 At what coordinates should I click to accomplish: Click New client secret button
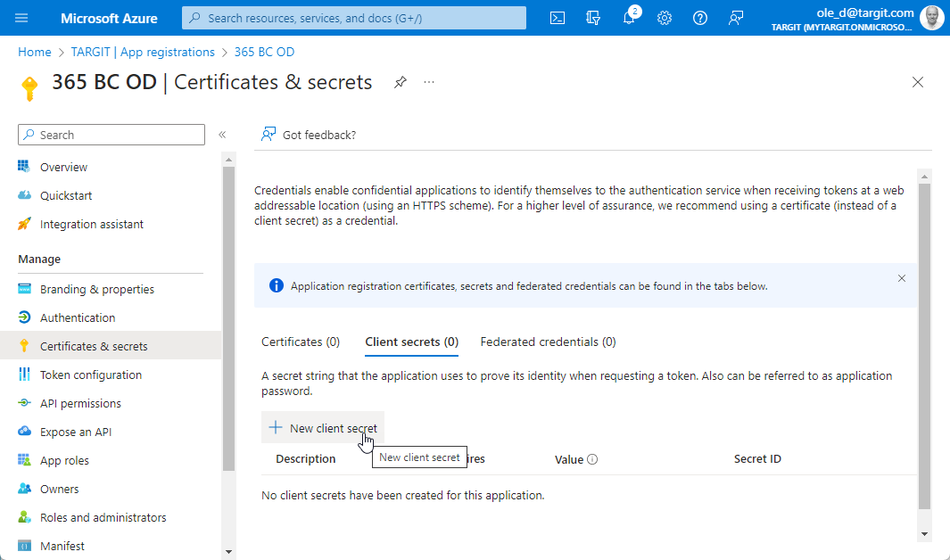coord(323,428)
